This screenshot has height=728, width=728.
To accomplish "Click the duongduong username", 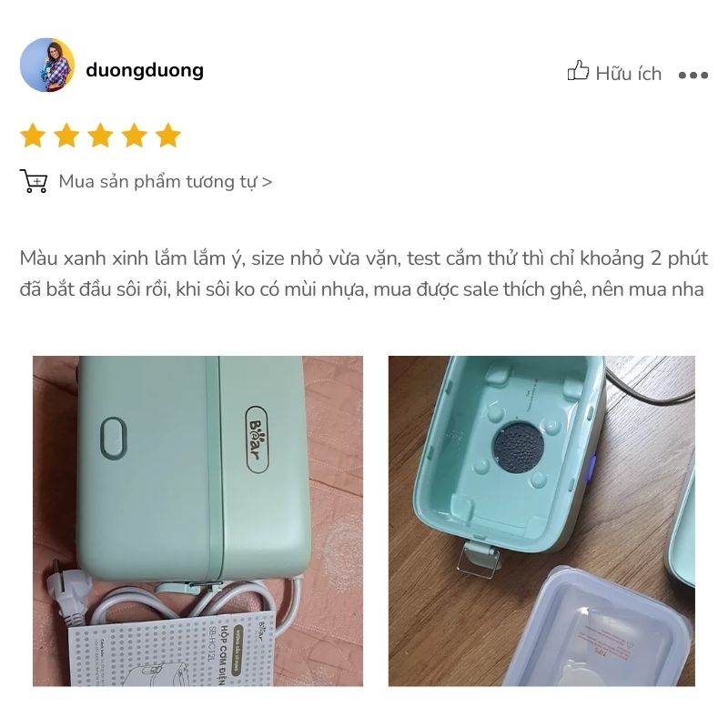I will [145, 71].
